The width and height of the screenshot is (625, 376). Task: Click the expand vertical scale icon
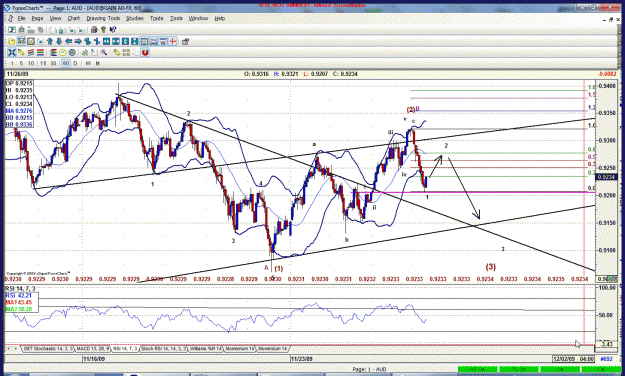(x=125, y=41)
